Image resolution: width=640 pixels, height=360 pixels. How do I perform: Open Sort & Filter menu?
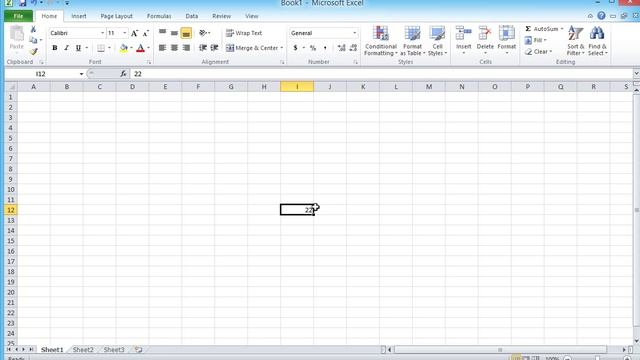576,41
